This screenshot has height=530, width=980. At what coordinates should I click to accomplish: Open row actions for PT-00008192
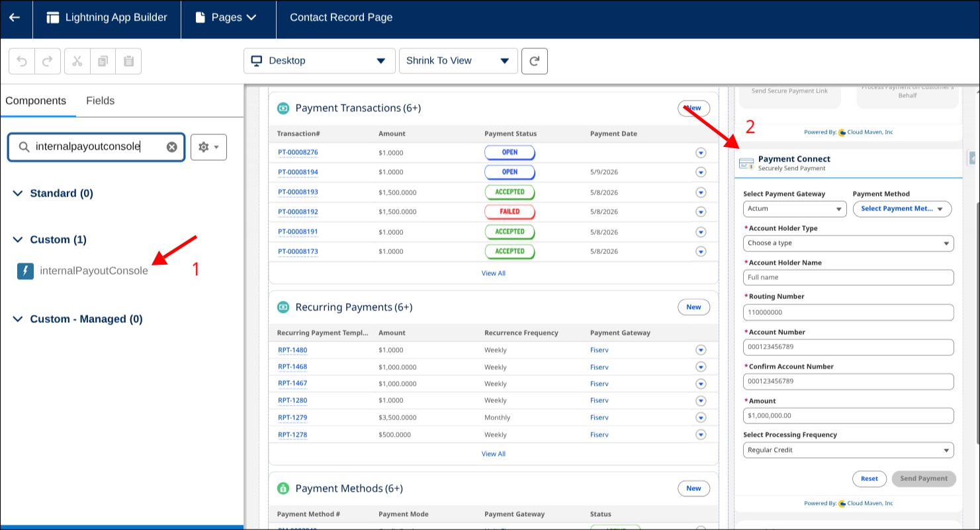point(701,212)
